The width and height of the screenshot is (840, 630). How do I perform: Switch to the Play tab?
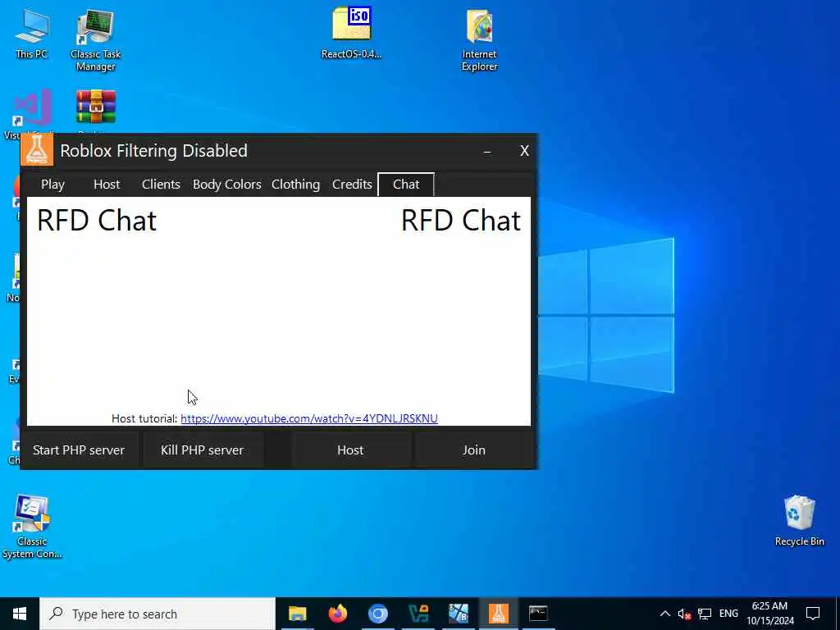[x=53, y=185]
